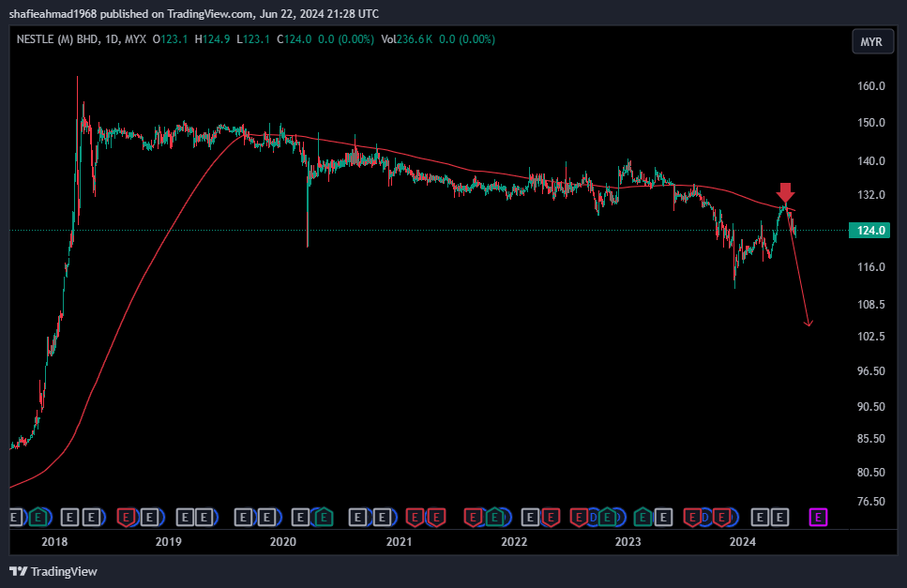Image resolution: width=907 pixels, height=588 pixels.
Task: Click the red earnings marker in mid-2018
Action: pyautogui.click(x=126, y=517)
